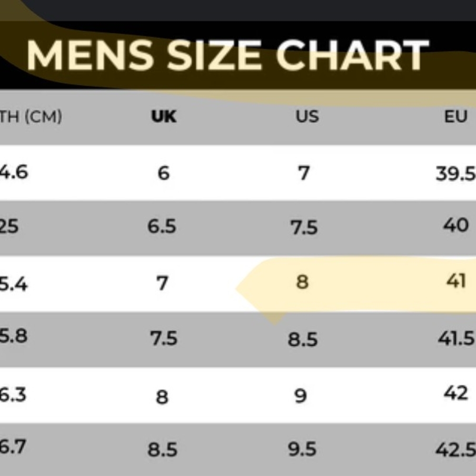Click the highlighted EU size 41
Image resolution: width=476 pixels, height=476 pixels.
point(456,280)
